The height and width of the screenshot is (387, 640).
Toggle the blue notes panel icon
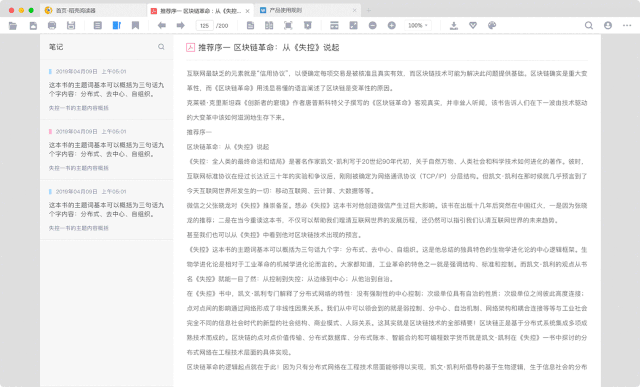tap(117, 25)
